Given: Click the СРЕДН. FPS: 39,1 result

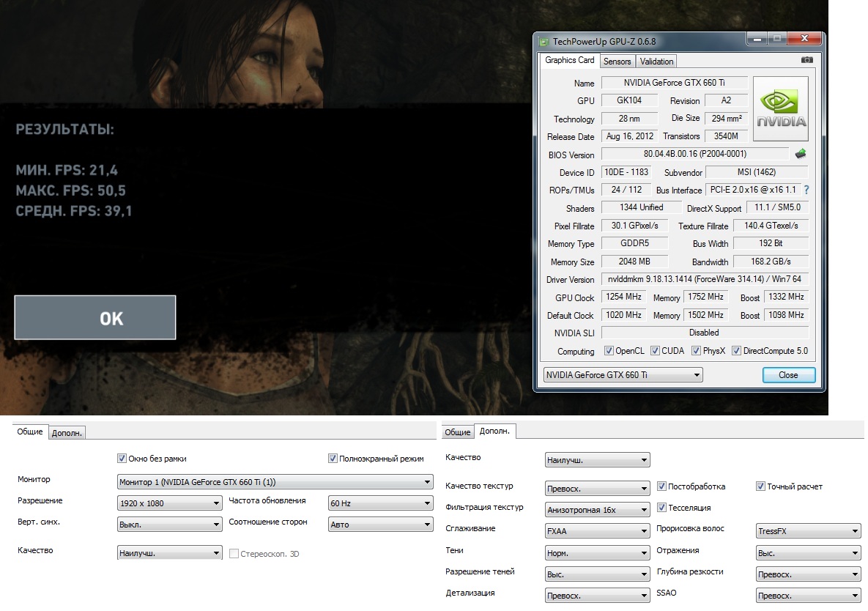Looking at the screenshot, I should click(74, 211).
